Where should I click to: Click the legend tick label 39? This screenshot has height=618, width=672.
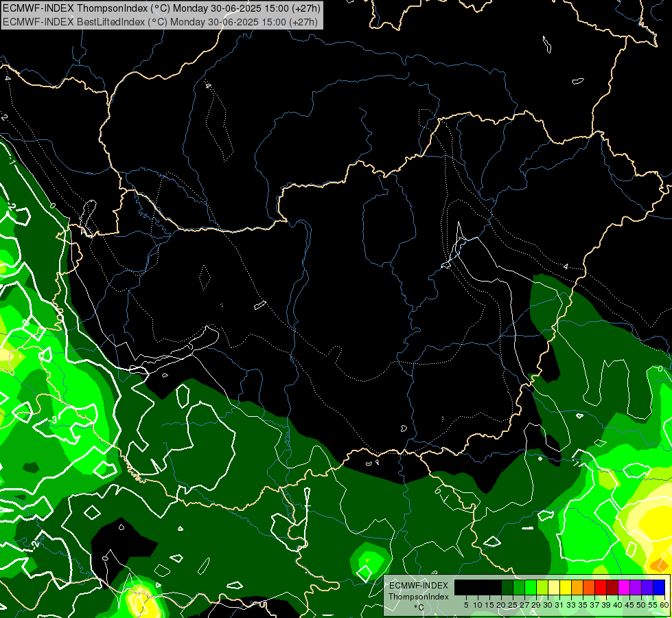pos(606,605)
